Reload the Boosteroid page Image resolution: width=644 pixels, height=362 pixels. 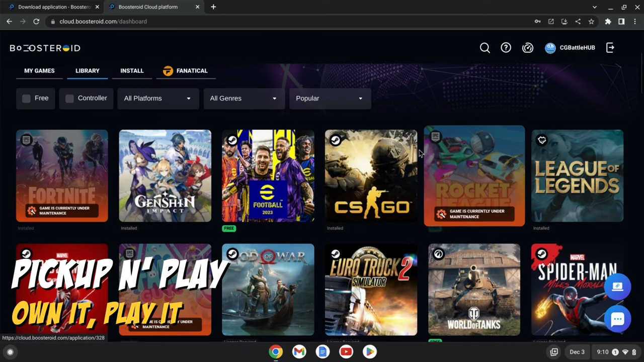click(x=36, y=22)
